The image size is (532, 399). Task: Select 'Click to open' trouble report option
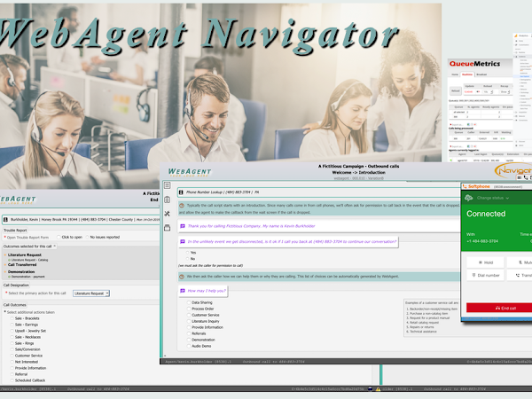point(59,237)
